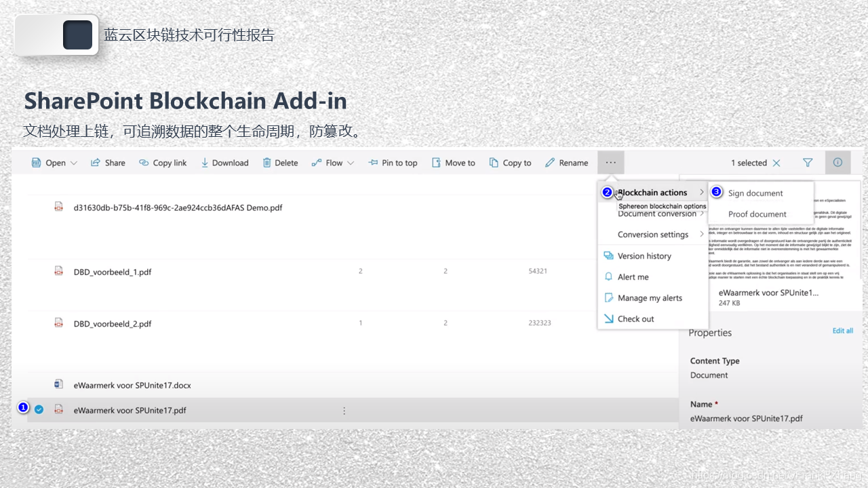Image resolution: width=868 pixels, height=488 pixels.
Task: Click the Content Type value Document
Action: coord(709,375)
